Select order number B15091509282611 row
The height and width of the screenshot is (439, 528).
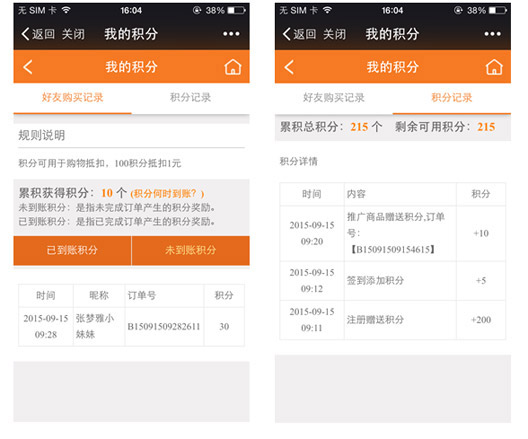coord(132,327)
